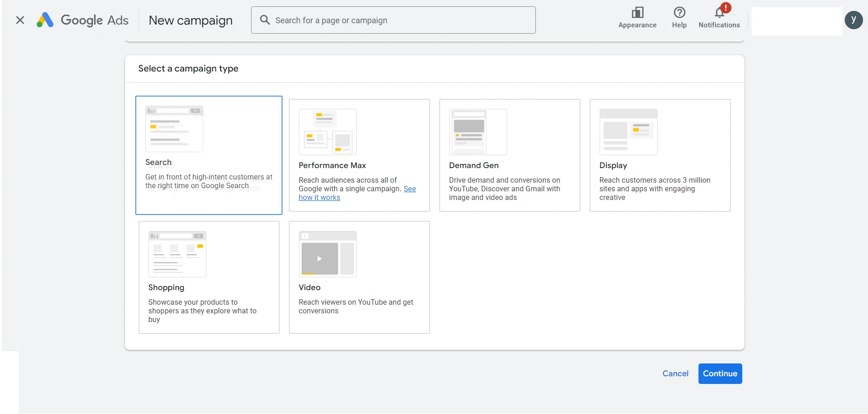Choose the Search campaign type title
The width and height of the screenshot is (868, 414).
pyautogui.click(x=159, y=162)
